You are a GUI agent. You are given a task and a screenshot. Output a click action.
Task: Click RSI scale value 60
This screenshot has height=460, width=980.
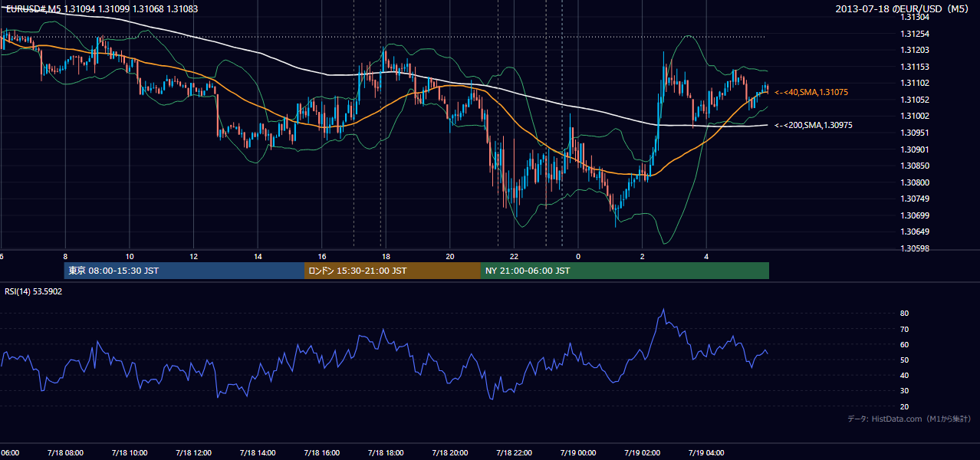905,344
